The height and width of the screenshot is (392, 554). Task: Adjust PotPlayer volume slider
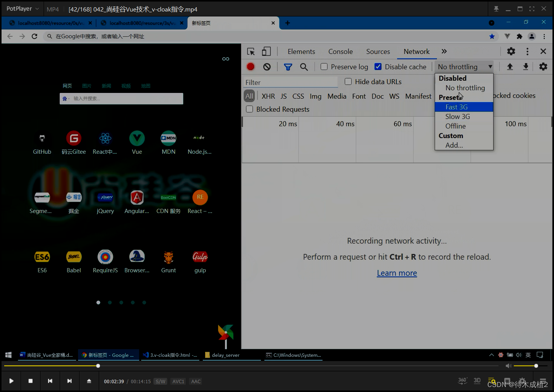tap(531, 366)
